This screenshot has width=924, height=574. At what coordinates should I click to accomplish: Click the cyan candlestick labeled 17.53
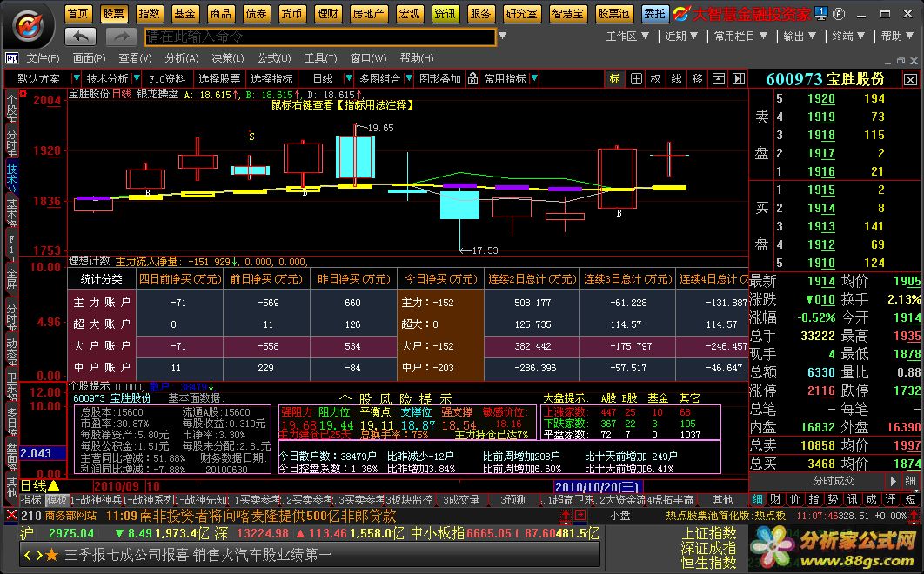tap(459, 205)
